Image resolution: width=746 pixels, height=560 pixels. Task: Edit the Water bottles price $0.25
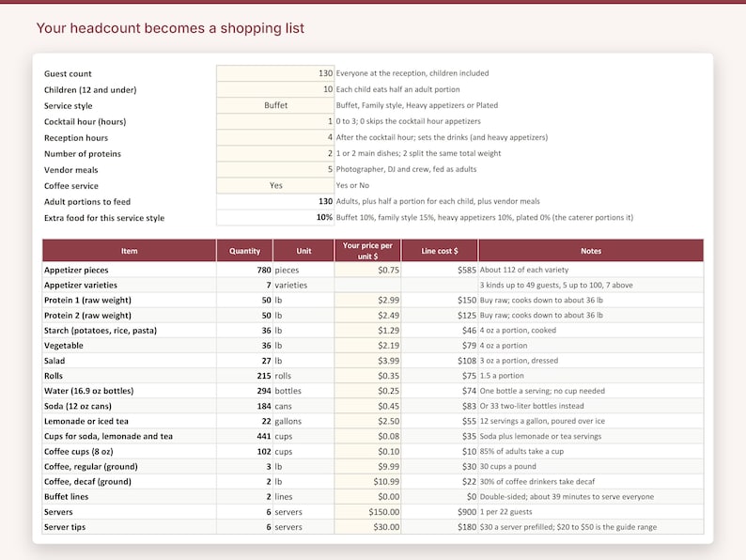click(x=367, y=391)
